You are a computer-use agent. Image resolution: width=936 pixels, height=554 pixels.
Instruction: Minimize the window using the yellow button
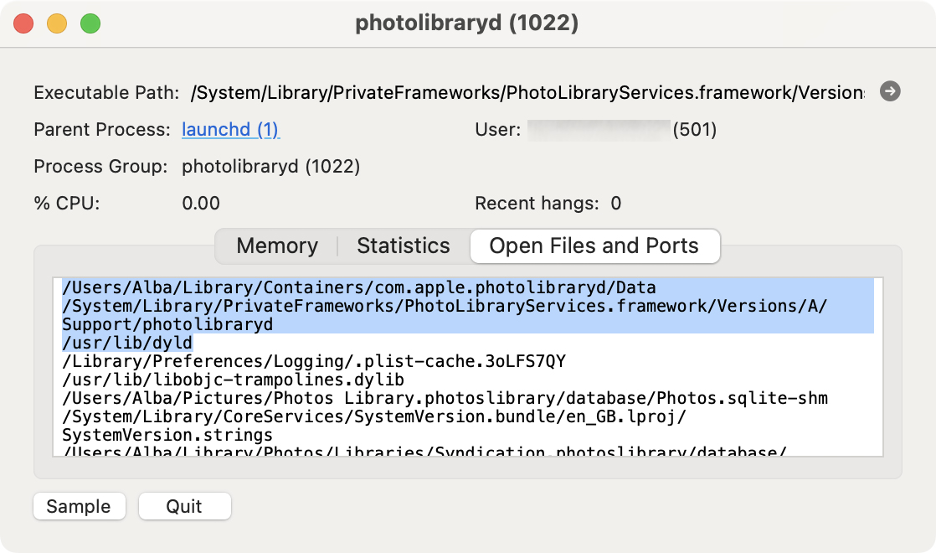[57, 23]
